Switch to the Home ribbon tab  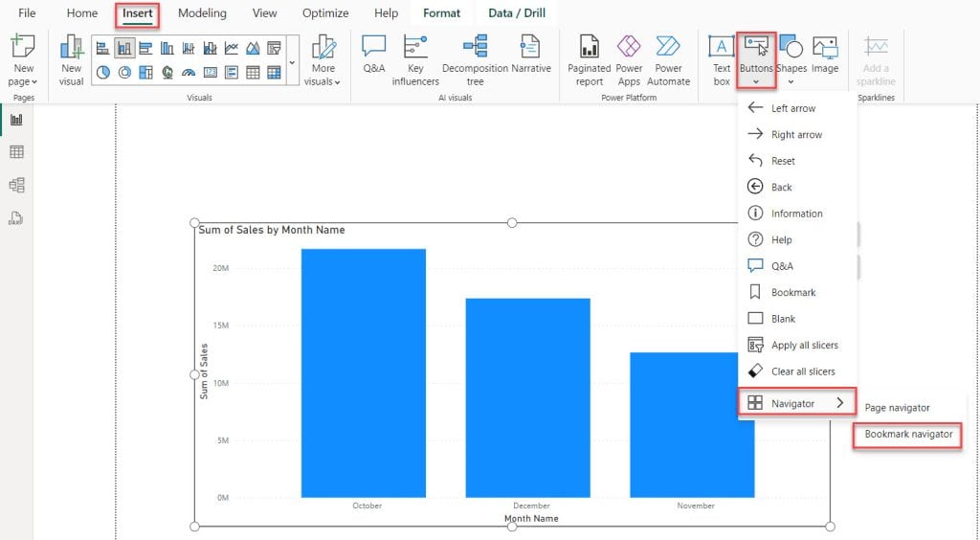point(82,13)
